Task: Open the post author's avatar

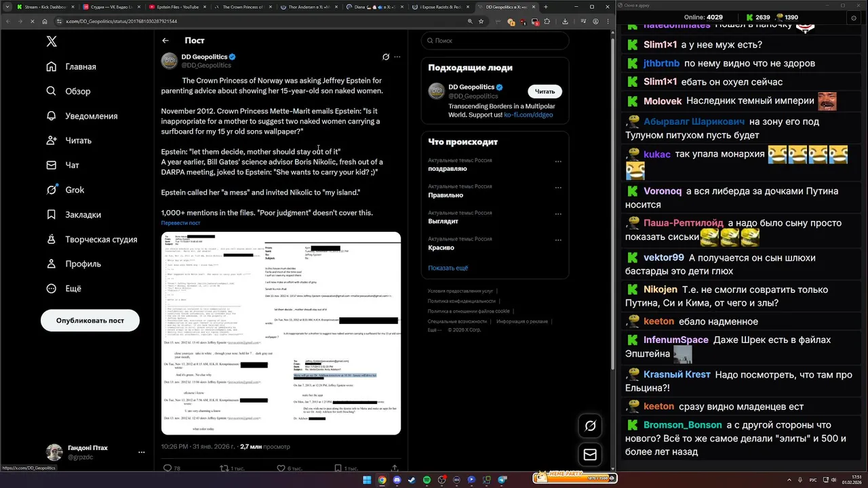Action: [169, 61]
